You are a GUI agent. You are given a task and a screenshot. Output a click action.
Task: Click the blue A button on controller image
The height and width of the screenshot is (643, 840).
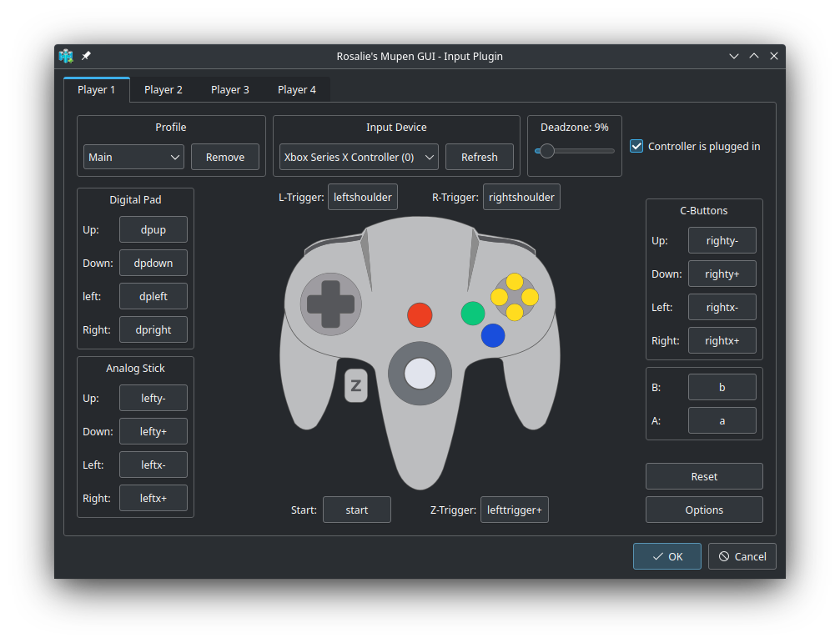493,336
